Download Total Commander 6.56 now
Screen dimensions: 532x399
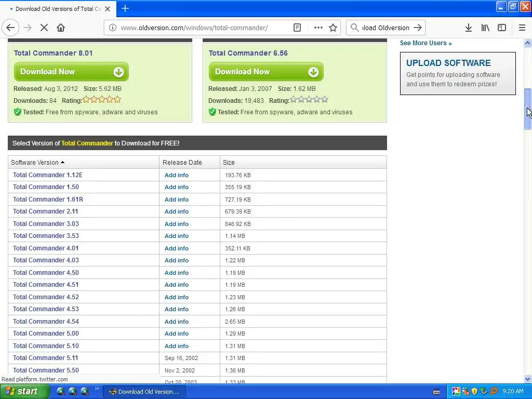pyautogui.click(x=266, y=72)
